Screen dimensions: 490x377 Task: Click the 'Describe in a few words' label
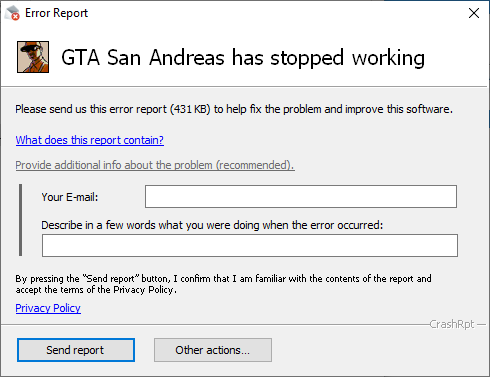coord(212,225)
